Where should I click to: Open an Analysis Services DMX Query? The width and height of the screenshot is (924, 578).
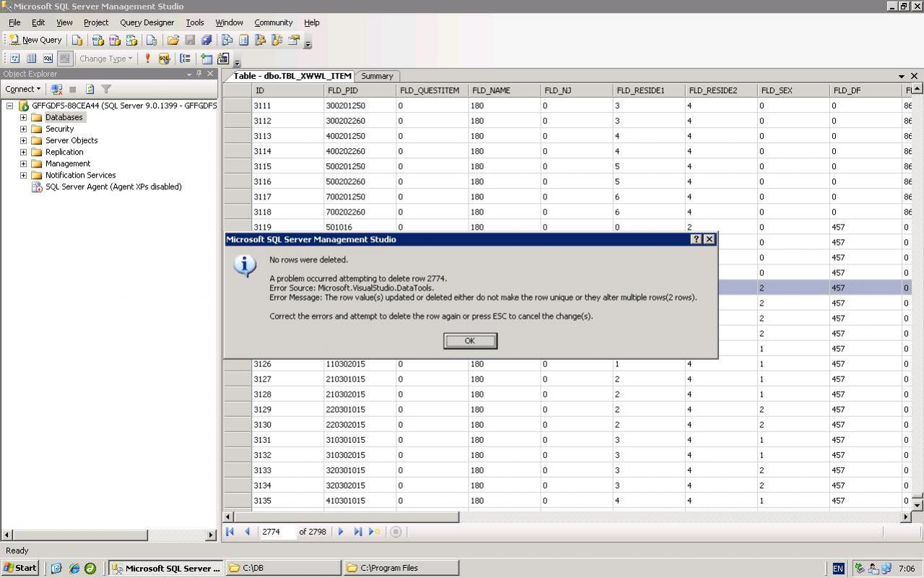(114, 40)
